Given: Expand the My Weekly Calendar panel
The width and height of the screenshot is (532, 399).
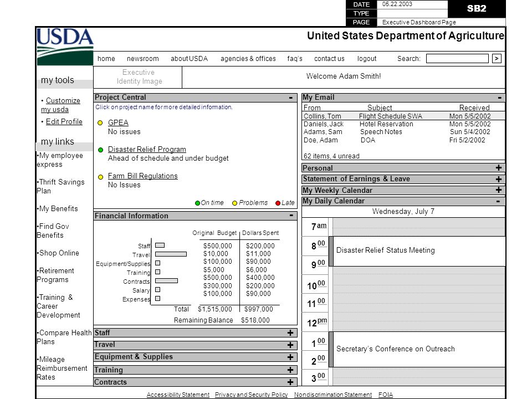Looking at the screenshot, I should (498, 190).
